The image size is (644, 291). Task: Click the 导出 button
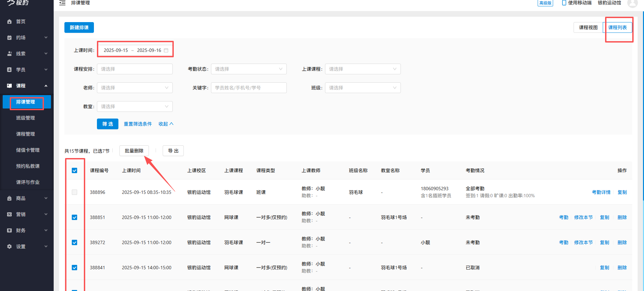[173, 151]
